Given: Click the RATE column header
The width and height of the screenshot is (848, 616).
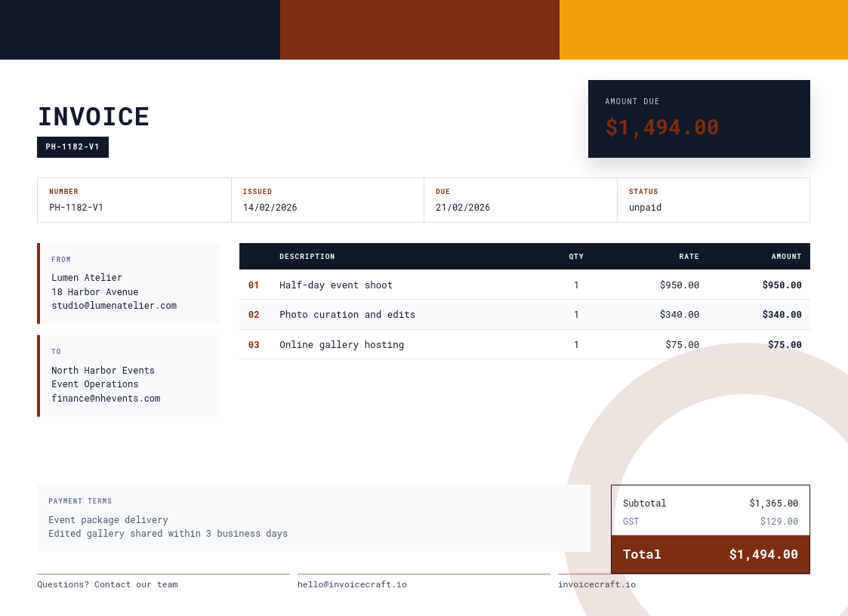Looking at the screenshot, I should [x=689, y=257].
